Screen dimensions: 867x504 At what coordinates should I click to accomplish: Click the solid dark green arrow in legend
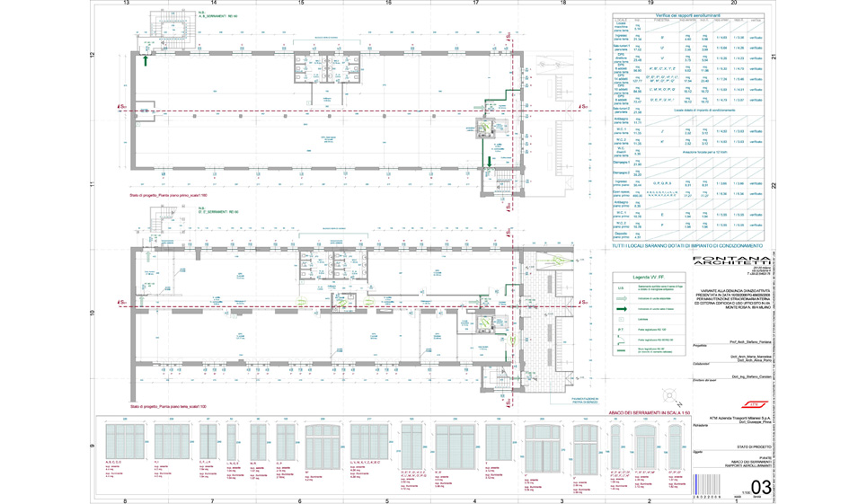tap(620, 311)
